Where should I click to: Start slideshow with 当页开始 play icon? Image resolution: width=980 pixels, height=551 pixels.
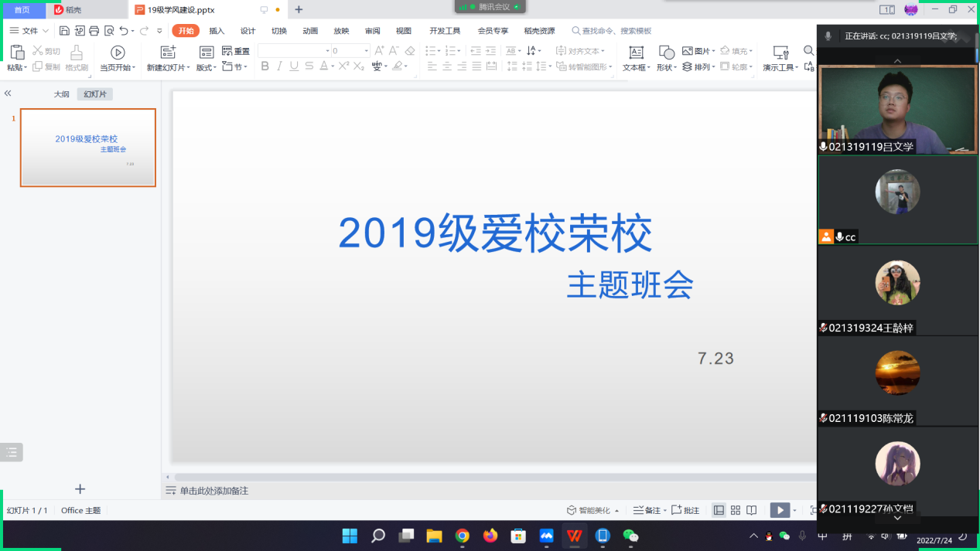[118, 53]
